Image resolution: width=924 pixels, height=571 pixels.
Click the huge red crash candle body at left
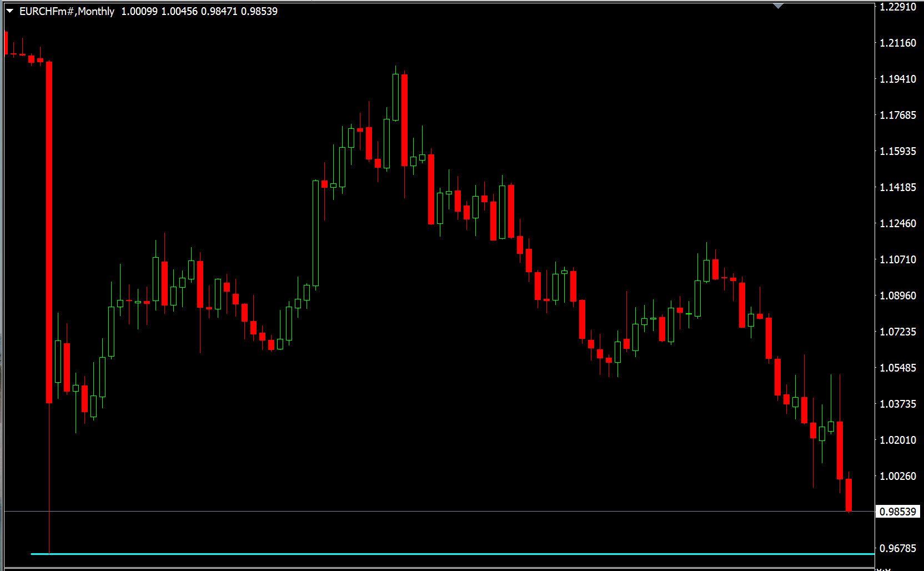[x=49, y=233]
